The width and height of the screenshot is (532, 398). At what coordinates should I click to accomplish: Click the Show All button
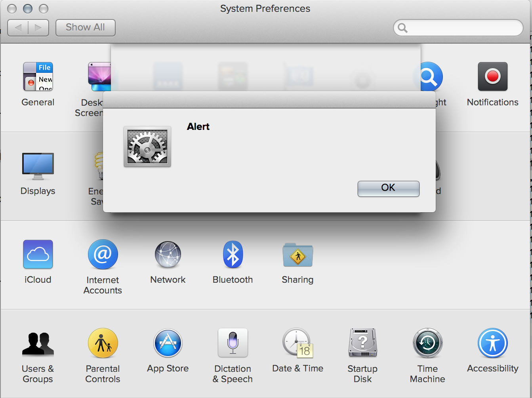[x=86, y=27]
